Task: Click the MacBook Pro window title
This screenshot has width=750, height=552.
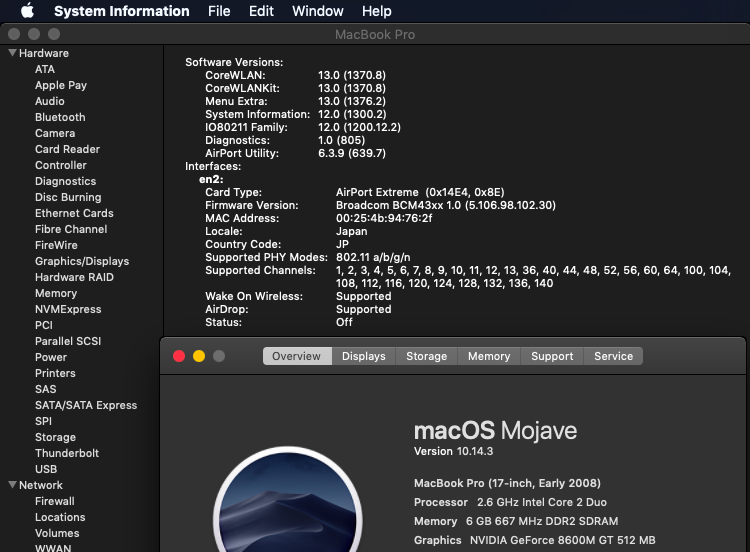Action: tap(375, 34)
